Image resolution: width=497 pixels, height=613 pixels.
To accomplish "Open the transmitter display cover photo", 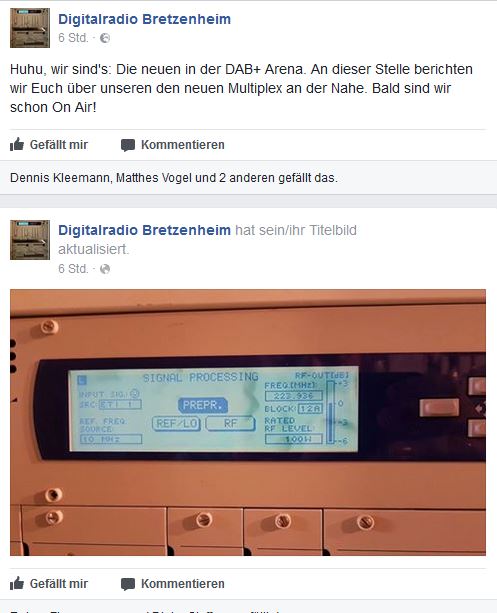I will click(x=248, y=422).
